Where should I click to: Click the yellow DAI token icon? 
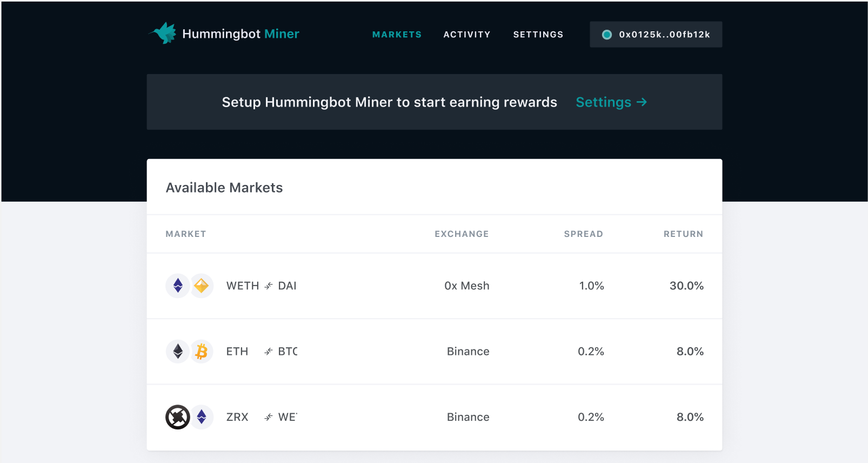coord(202,286)
